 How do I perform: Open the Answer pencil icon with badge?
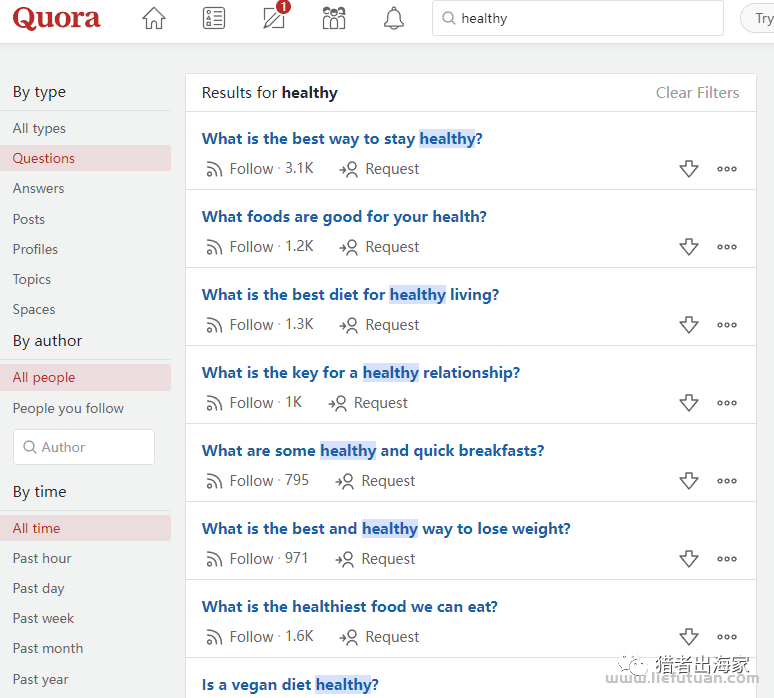click(275, 16)
